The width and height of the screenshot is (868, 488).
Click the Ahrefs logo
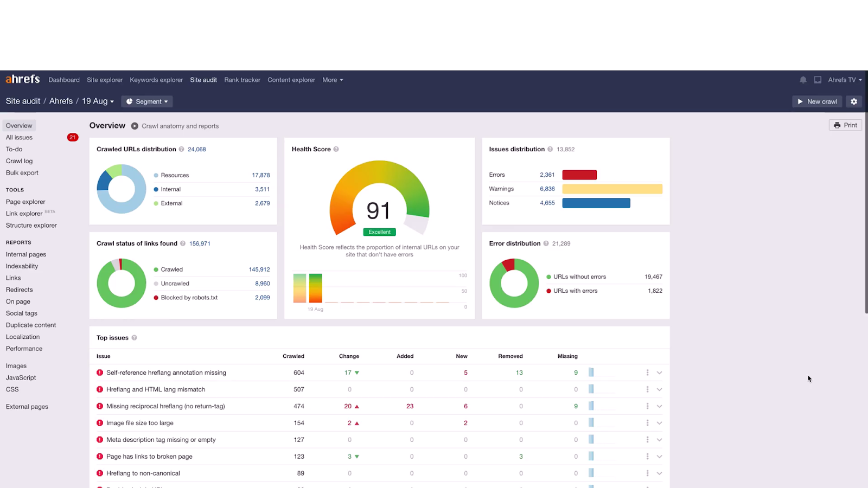click(x=23, y=79)
